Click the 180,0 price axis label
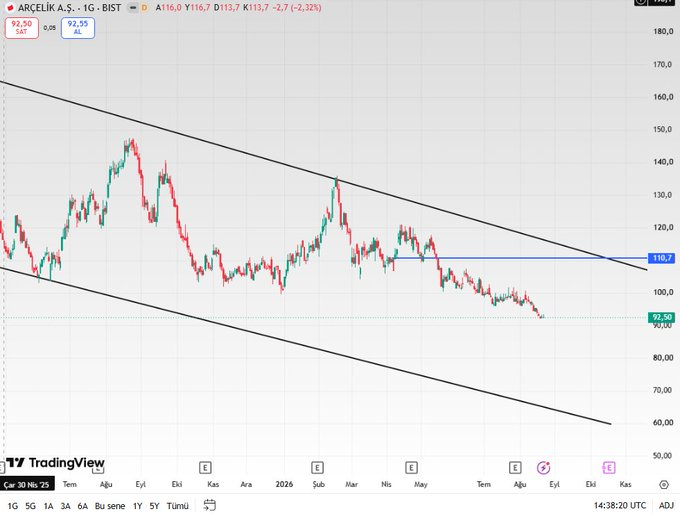This screenshot has width=680, height=516. point(663,31)
